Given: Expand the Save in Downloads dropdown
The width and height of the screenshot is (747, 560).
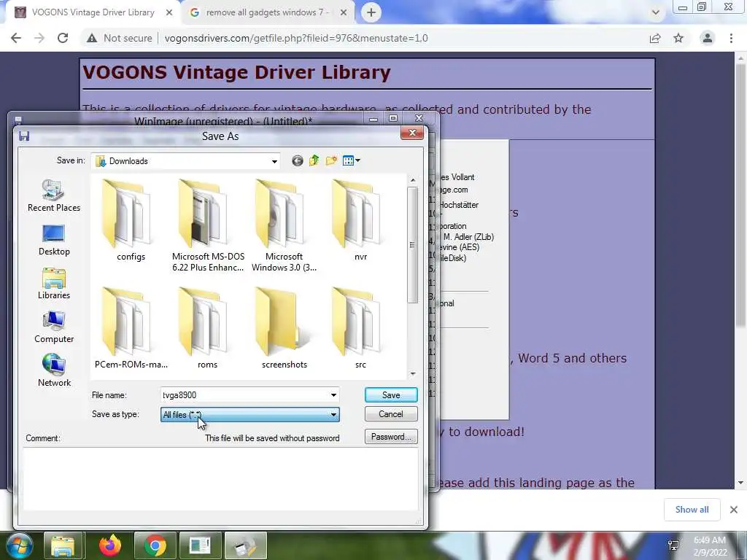Looking at the screenshot, I should (x=274, y=161).
